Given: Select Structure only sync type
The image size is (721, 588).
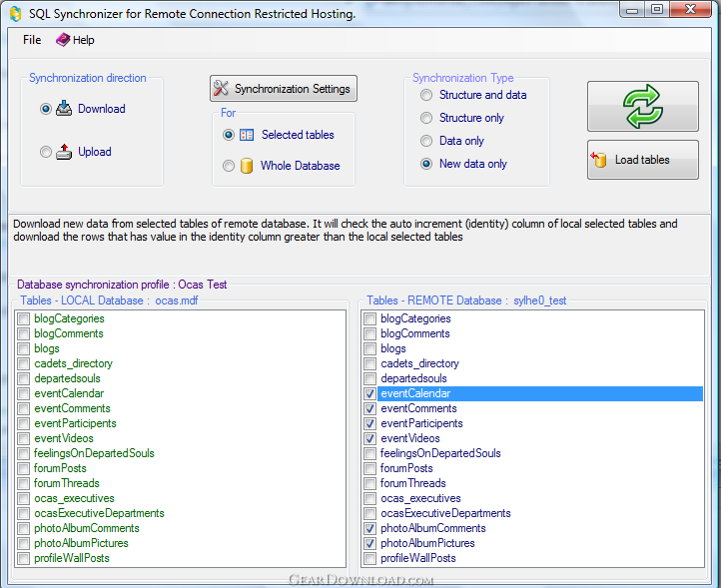Looking at the screenshot, I should (426, 118).
